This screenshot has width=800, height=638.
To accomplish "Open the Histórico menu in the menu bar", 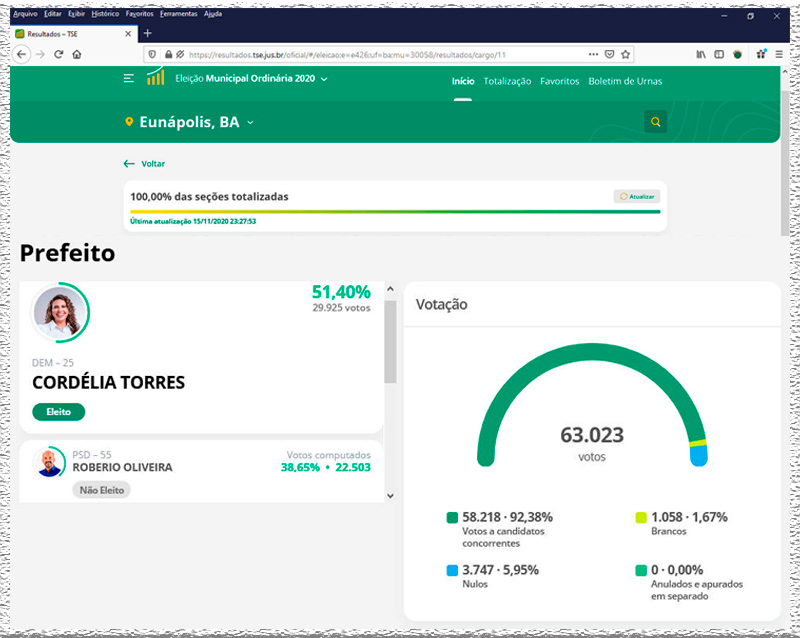I will pos(105,15).
